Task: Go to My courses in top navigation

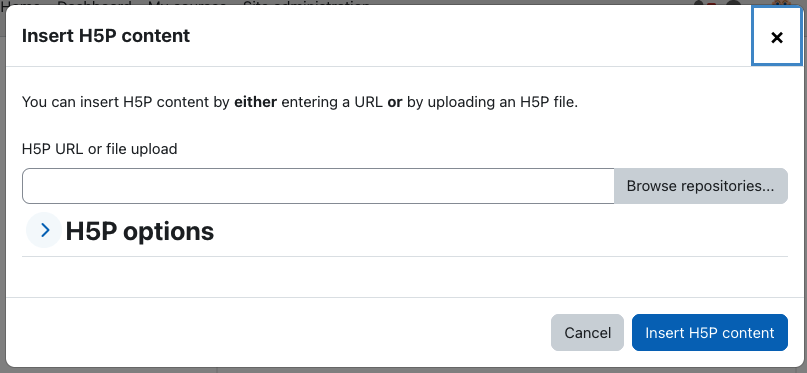Action: [187, 3]
